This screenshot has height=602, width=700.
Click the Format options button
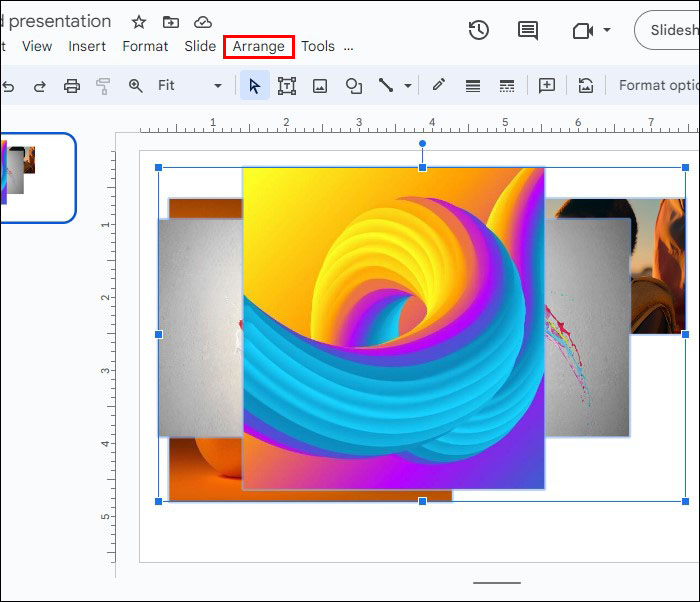(657, 86)
